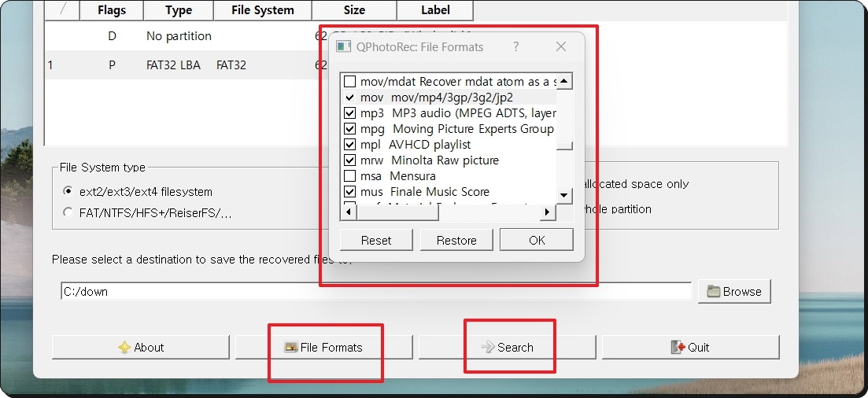Open the About button with star icon

(141, 347)
